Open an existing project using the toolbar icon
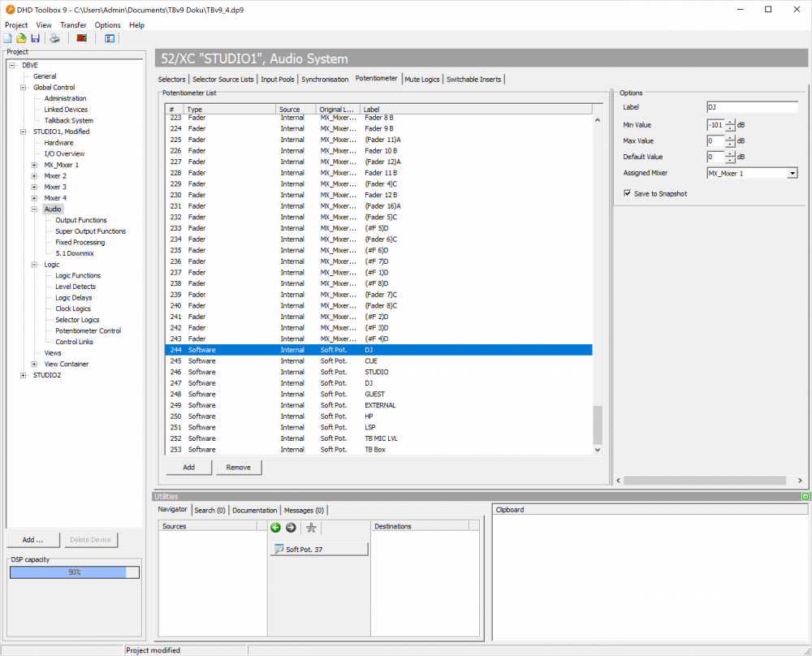This screenshot has width=812, height=656. pyautogui.click(x=21, y=38)
